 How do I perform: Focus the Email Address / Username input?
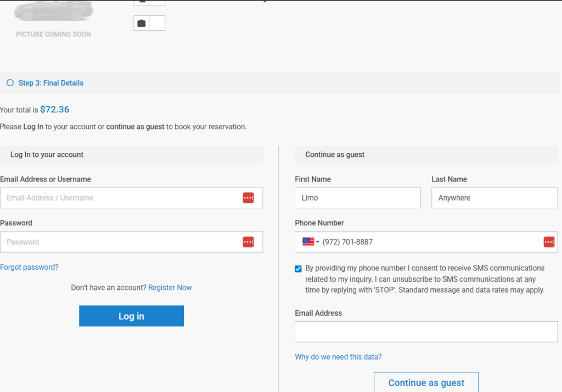click(121, 198)
